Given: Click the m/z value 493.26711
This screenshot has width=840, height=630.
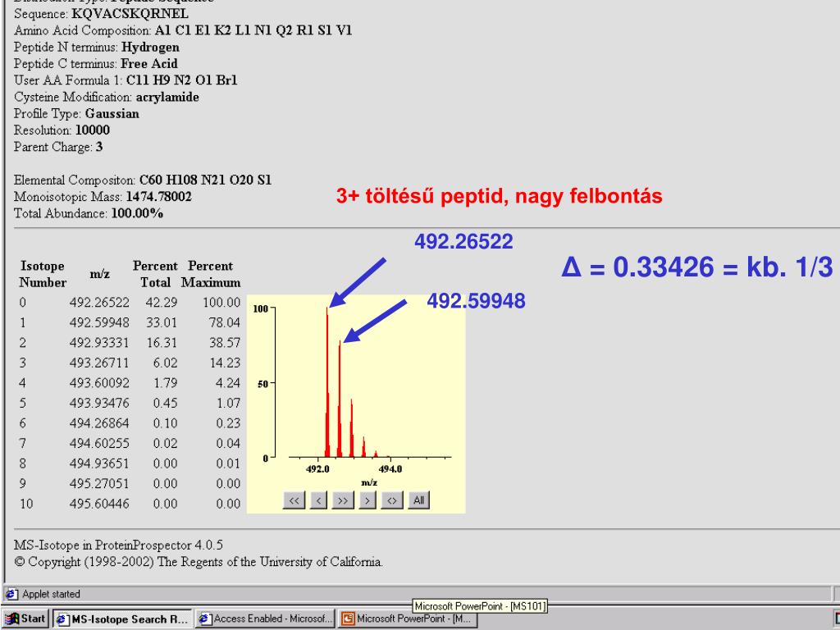Looking at the screenshot, I should click(x=99, y=363).
